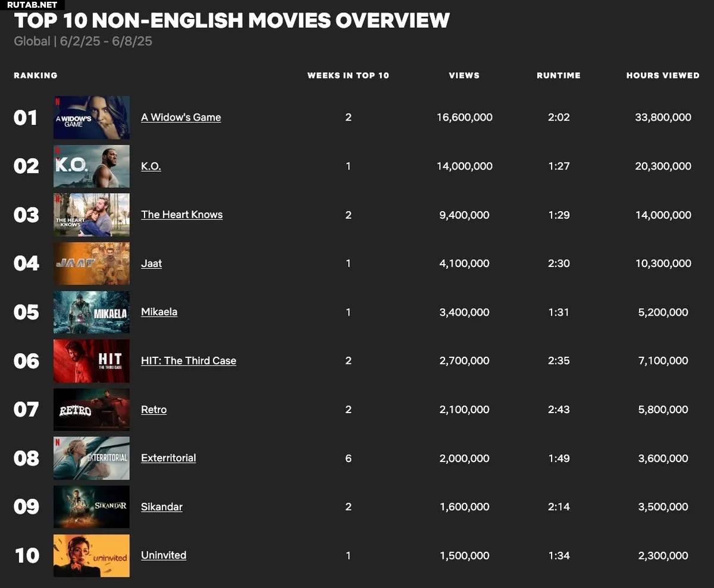
Task: Click the 5,800,000 hours viewed value
Action: point(663,409)
